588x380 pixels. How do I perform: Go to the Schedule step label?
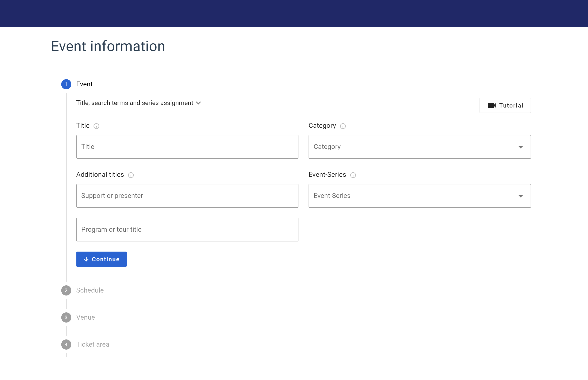pyautogui.click(x=90, y=290)
